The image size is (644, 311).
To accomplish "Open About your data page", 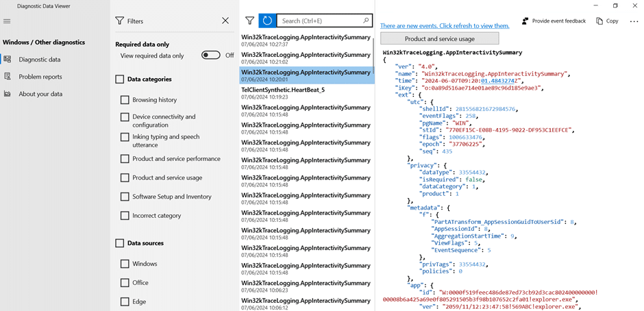I will (x=40, y=94).
